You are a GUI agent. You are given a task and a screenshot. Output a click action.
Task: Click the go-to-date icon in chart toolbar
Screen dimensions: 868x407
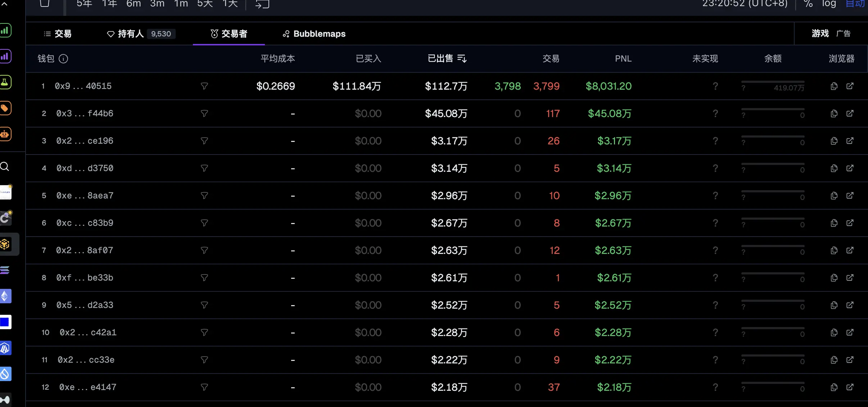coord(262,4)
